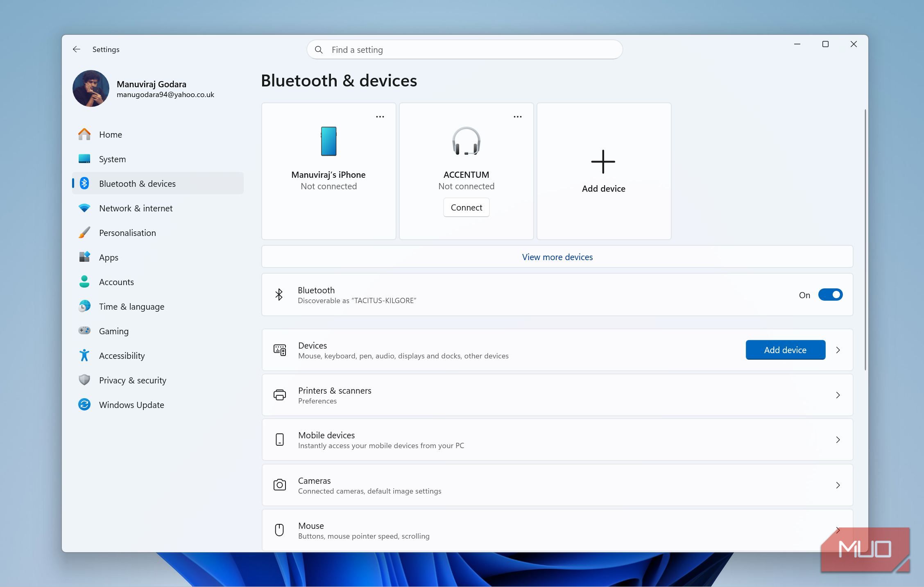Click the blue Add device button

[x=785, y=350]
